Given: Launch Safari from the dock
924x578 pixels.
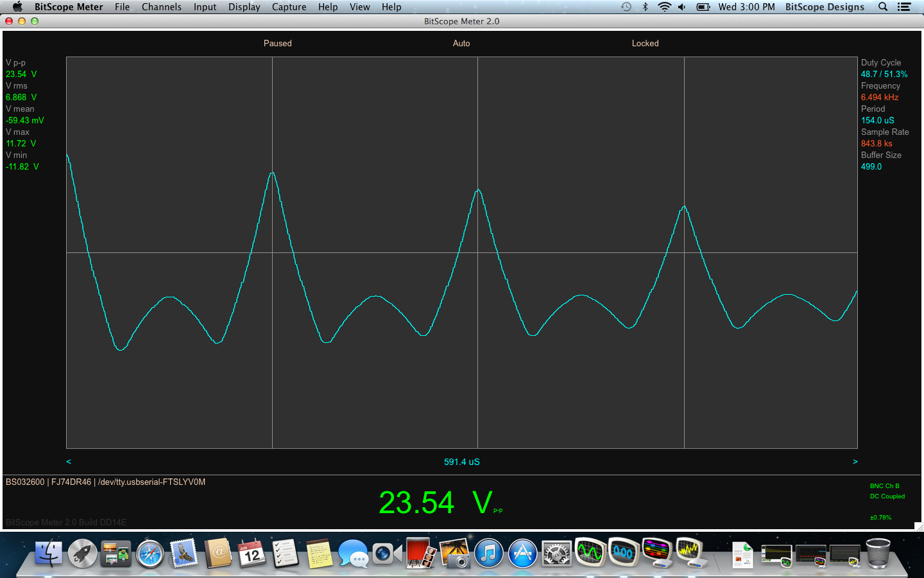Looking at the screenshot, I should [150, 554].
